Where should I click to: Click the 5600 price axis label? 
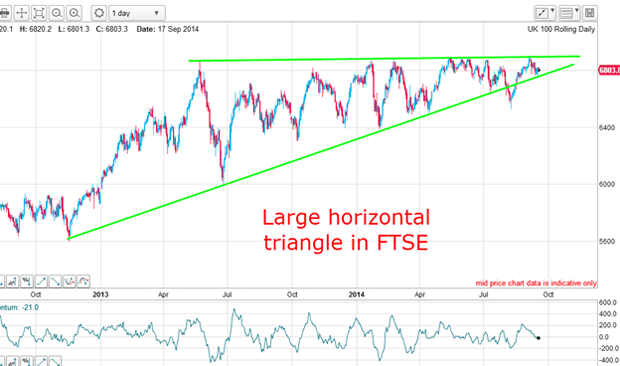coord(607,241)
